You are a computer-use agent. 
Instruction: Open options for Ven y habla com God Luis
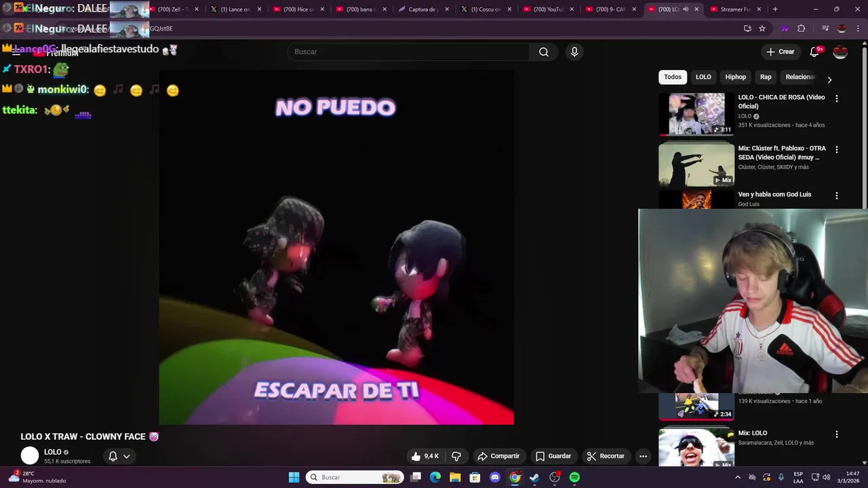pos(836,195)
